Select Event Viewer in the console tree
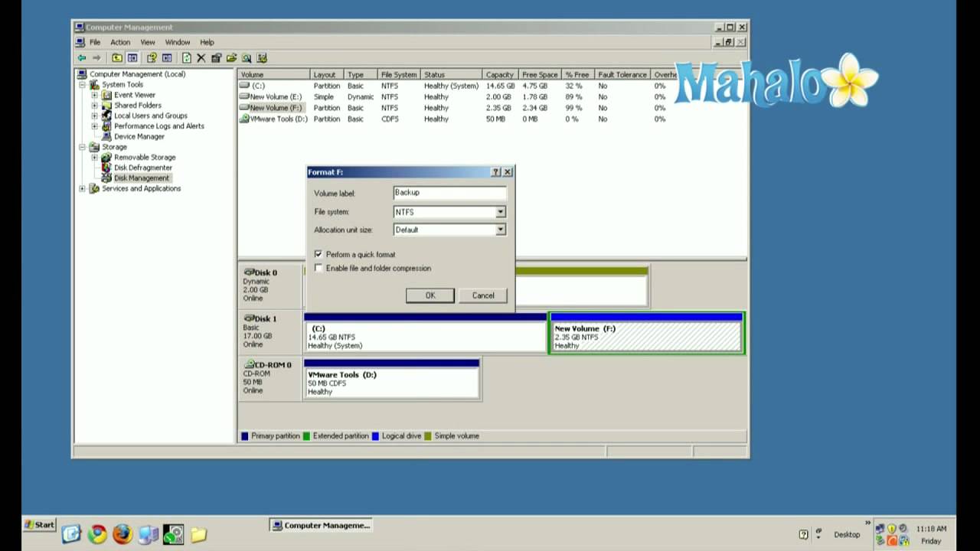The height and width of the screenshot is (551, 980). point(135,95)
